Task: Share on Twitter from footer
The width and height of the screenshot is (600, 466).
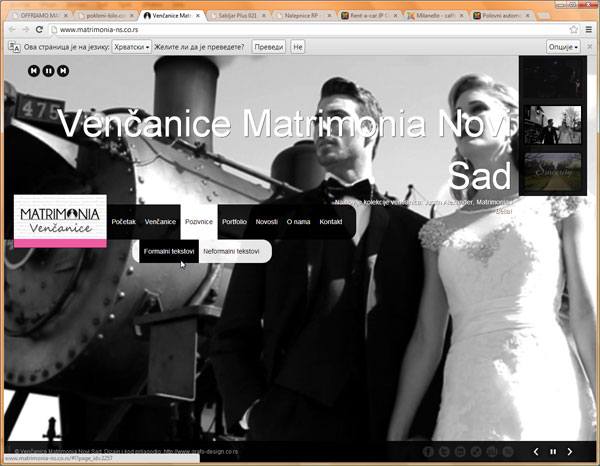Action: (444, 452)
